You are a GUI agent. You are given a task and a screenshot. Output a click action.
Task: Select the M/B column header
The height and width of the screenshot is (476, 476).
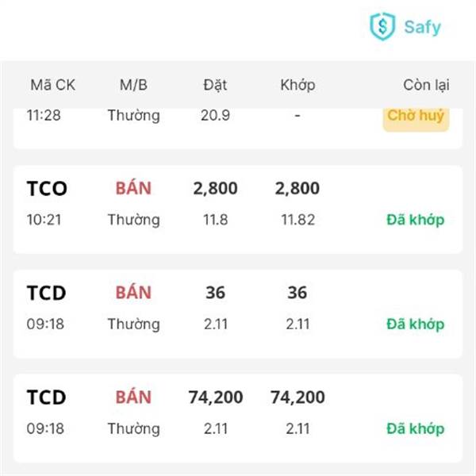point(133,85)
